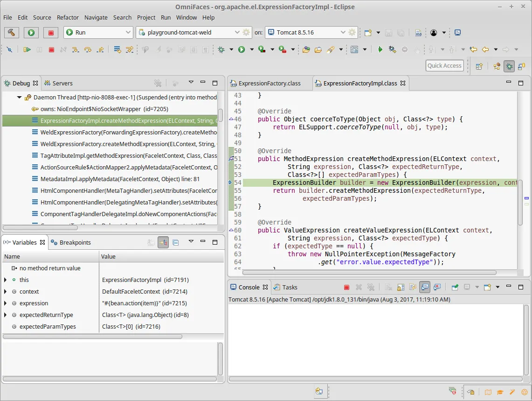
Task: Click the Build hammer icon
Action: click(11, 32)
